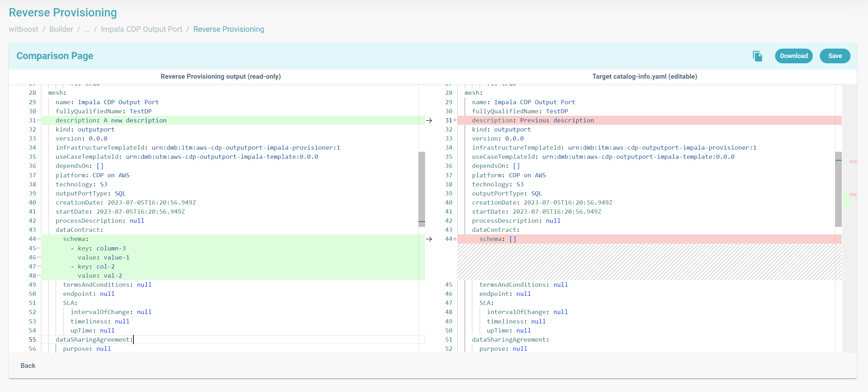Click arrow to apply description change
The width and height of the screenshot is (868, 392).
tap(429, 120)
